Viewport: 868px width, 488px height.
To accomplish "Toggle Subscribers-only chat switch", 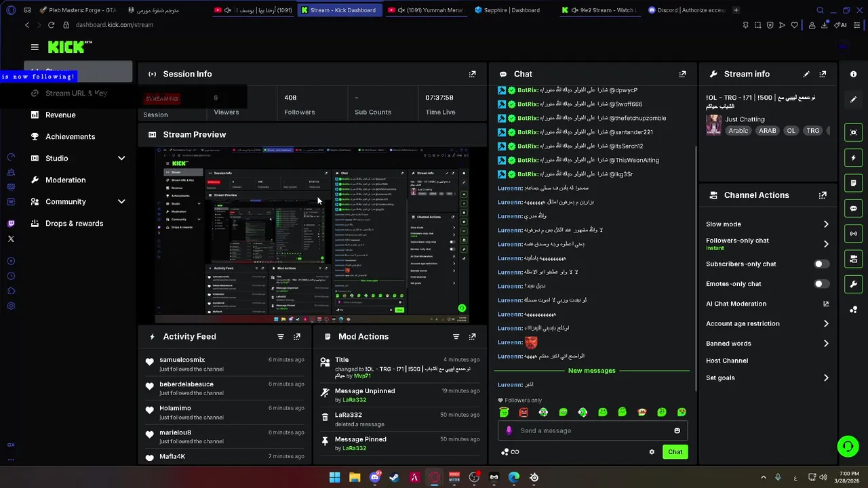I will point(821,264).
